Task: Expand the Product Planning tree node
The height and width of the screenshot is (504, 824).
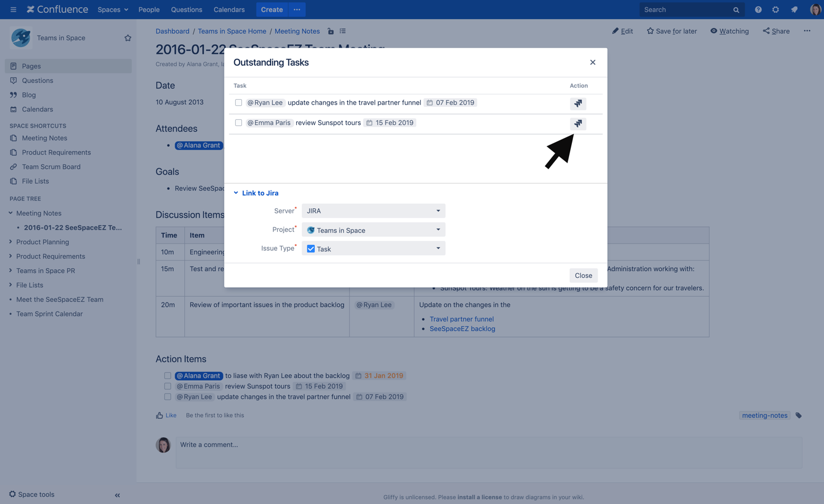Action: coord(11,242)
